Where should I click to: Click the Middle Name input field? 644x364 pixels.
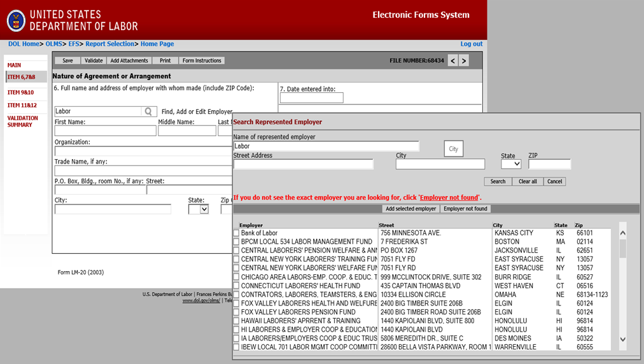pos(187,130)
